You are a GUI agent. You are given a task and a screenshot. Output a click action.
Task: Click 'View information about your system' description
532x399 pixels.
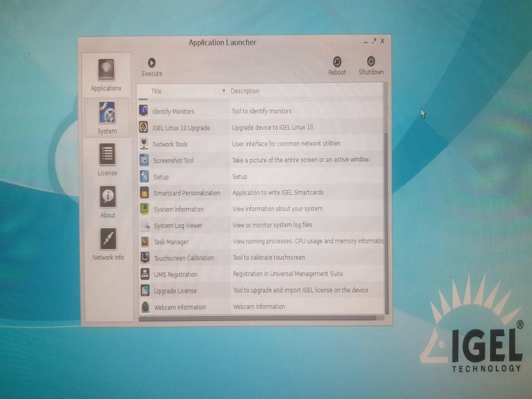[x=278, y=209]
